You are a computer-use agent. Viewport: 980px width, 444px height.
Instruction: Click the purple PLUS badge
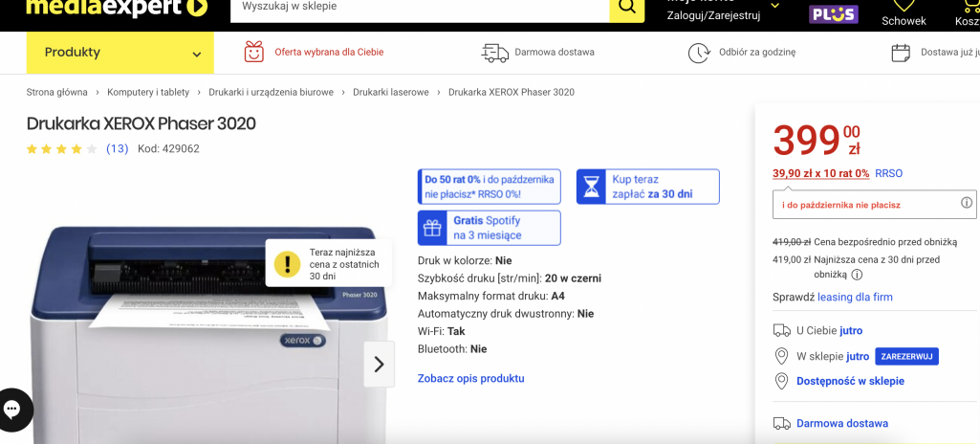pos(834,14)
